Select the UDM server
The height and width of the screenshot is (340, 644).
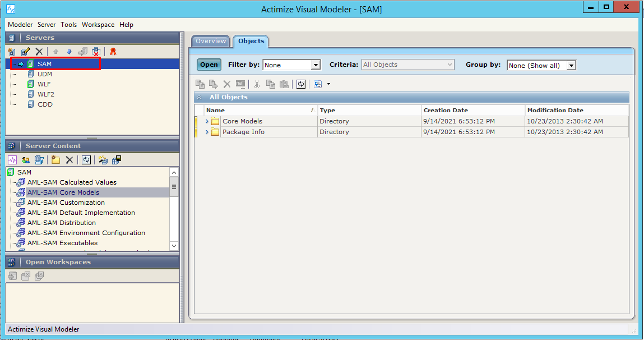pos(45,75)
